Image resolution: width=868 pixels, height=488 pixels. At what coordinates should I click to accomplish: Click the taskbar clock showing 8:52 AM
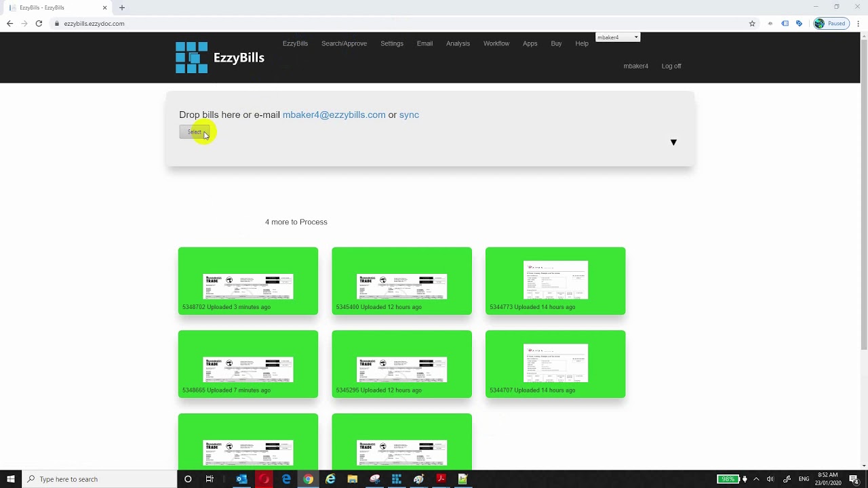(829, 479)
